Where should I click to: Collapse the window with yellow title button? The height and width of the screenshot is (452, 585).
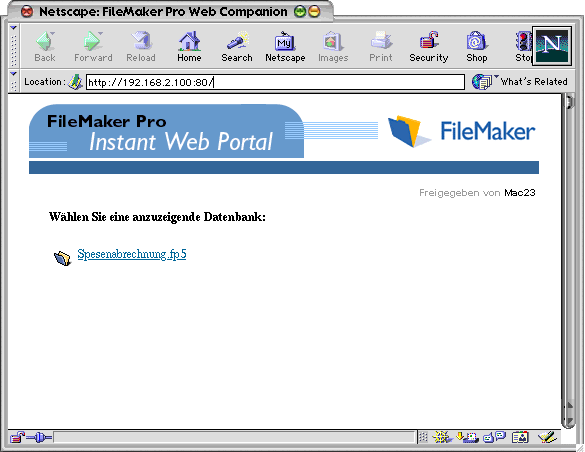tap(315, 12)
